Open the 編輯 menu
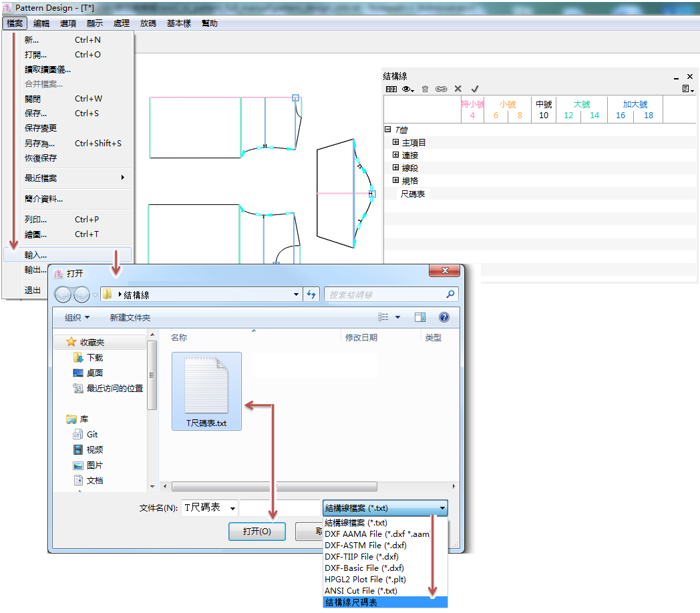The height and width of the screenshot is (613, 700). coord(41,23)
